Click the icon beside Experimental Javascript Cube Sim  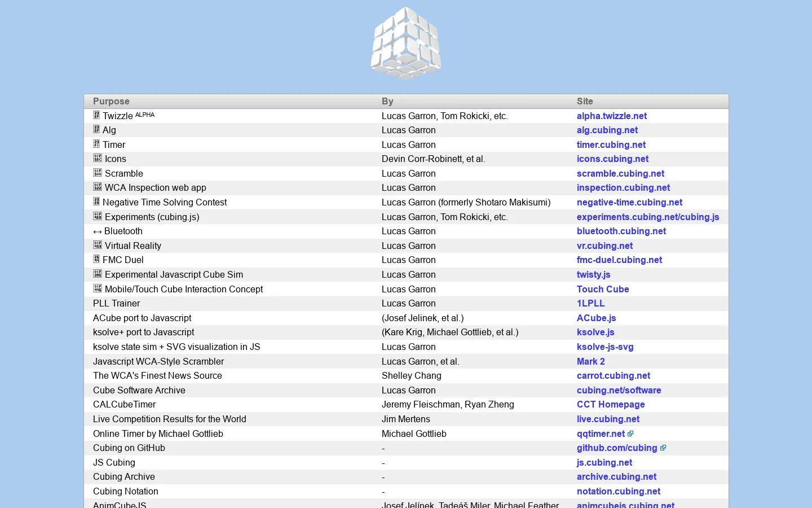(x=98, y=274)
